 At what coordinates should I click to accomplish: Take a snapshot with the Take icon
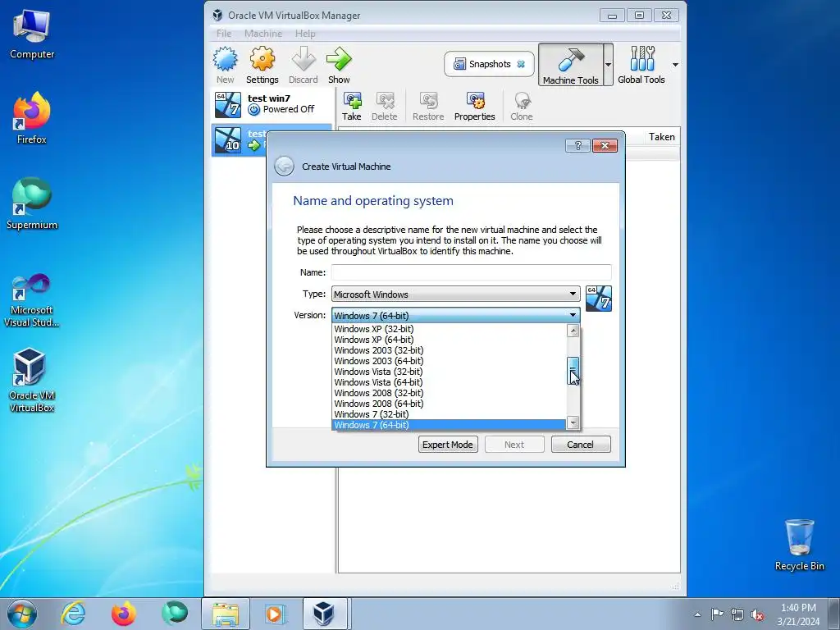pos(351,106)
